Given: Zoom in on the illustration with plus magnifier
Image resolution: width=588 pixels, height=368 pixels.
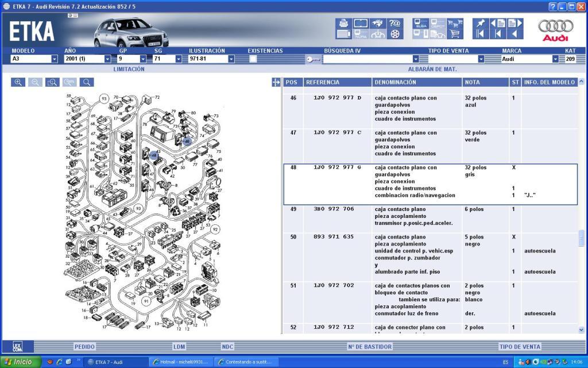Looking at the screenshot, I should [18, 82].
